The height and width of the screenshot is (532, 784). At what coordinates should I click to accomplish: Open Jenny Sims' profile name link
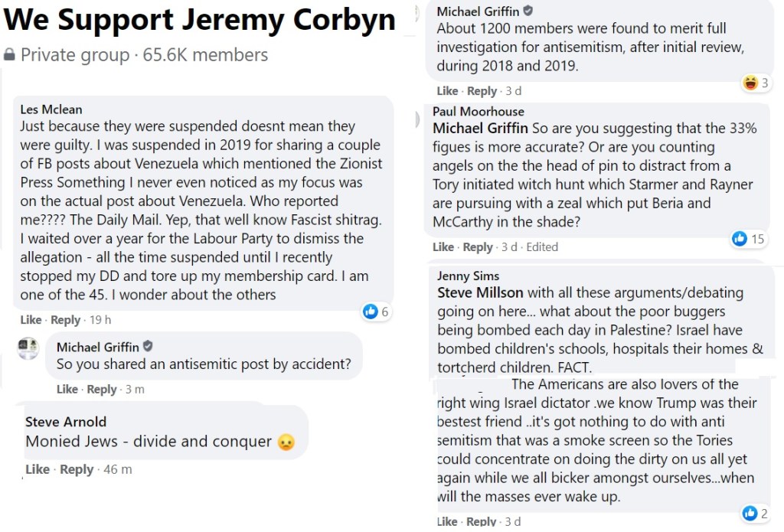click(x=468, y=276)
